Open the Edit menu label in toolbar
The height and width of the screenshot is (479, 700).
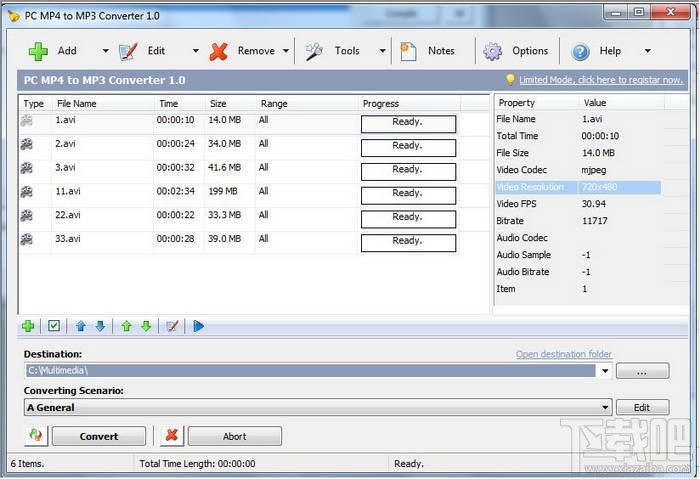click(x=156, y=51)
